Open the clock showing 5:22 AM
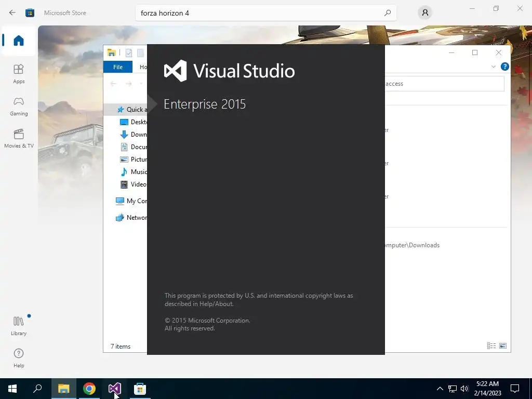The image size is (532, 399). 487,389
